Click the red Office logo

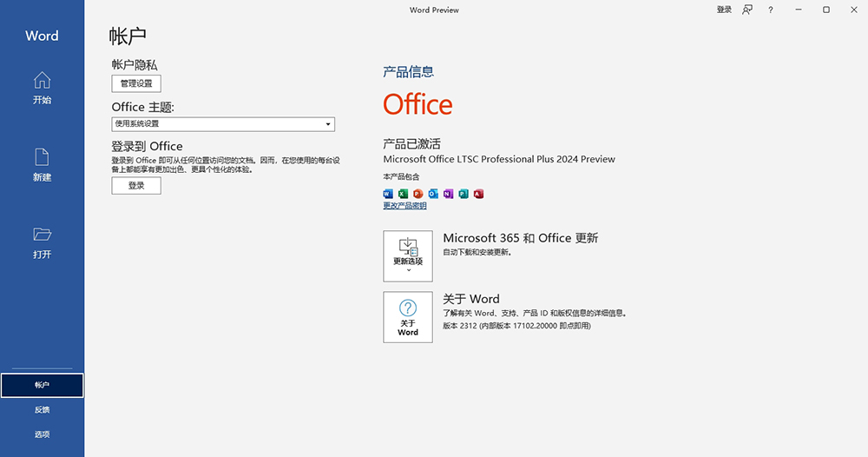pos(418,104)
